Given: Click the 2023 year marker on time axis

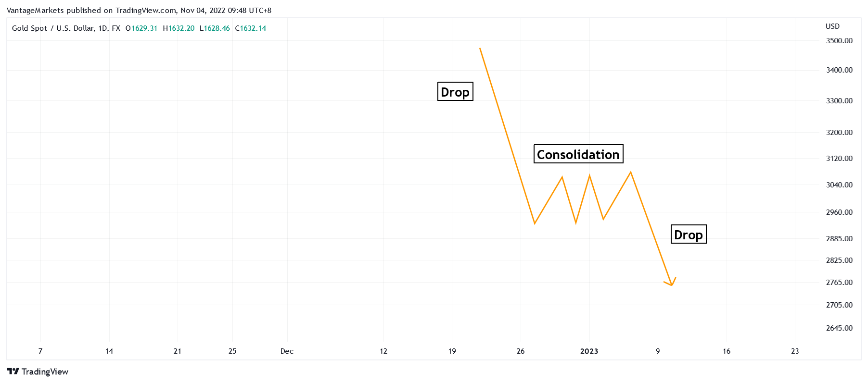Looking at the screenshot, I should coord(589,351).
